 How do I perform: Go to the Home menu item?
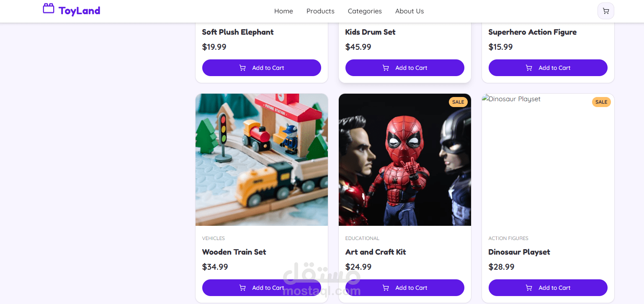tap(283, 11)
